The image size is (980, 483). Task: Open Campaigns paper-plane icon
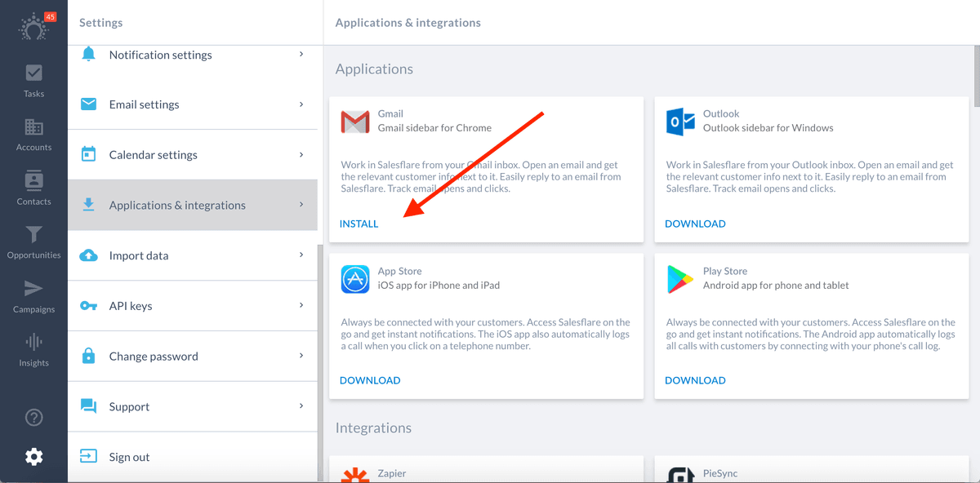(x=33, y=289)
